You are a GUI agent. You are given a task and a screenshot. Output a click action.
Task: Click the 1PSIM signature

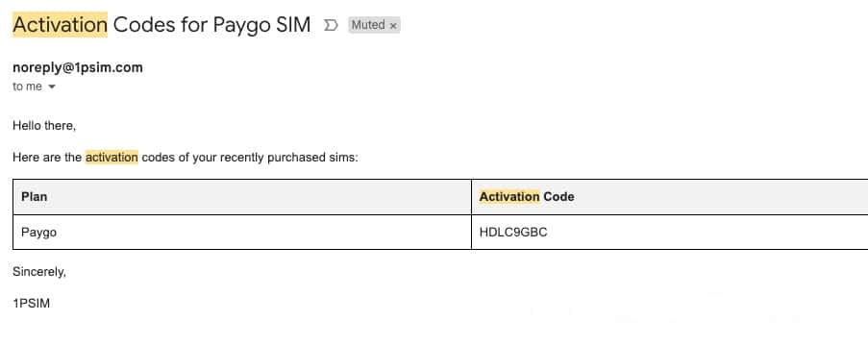coord(31,304)
